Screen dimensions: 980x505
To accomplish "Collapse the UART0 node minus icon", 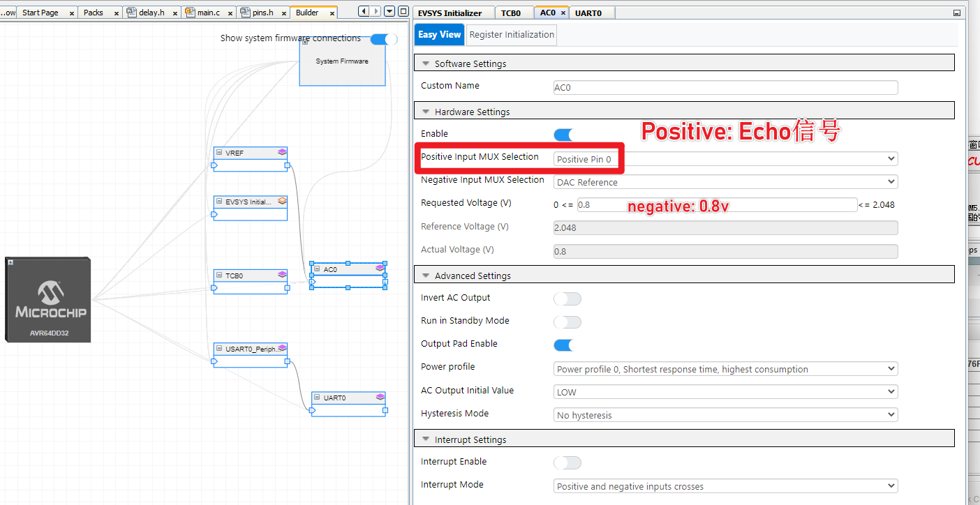I will [318, 398].
